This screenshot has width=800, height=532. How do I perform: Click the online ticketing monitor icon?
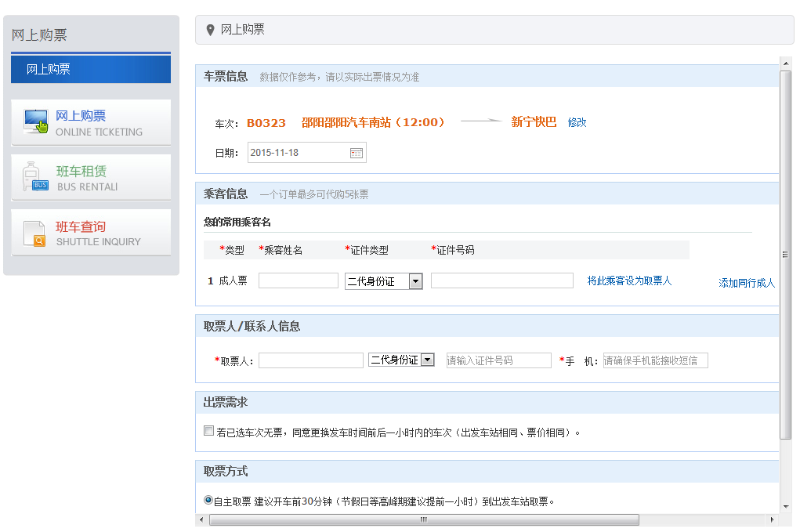[x=36, y=121]
